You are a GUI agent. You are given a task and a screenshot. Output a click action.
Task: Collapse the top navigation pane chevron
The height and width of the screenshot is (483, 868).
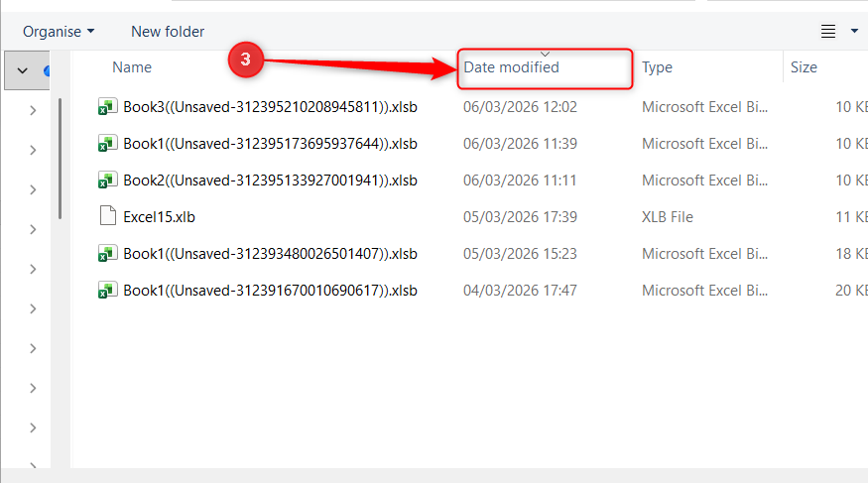[x=22, y=70]
